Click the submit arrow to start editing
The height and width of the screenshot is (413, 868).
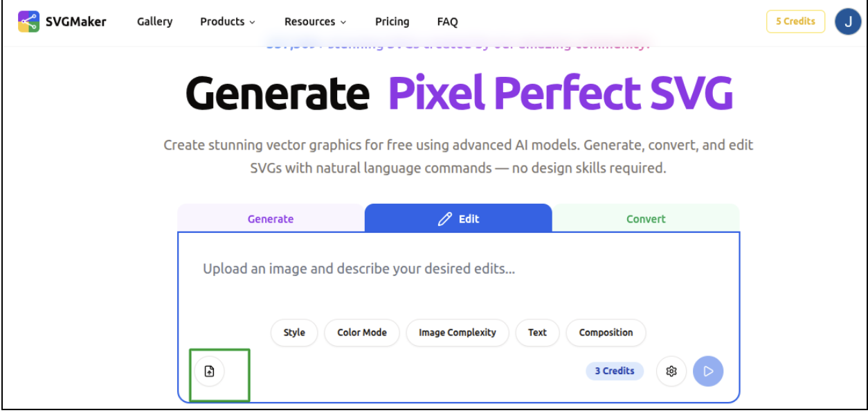click(x=707, y=371)
